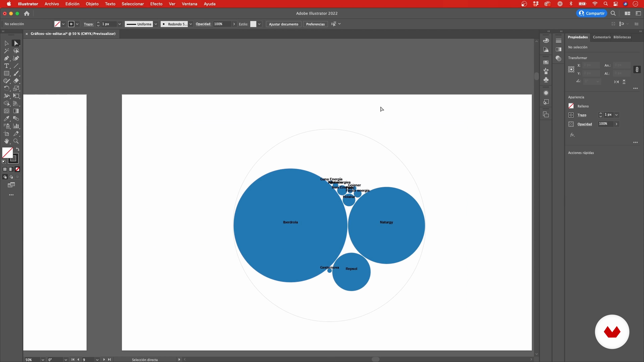Viewport: 644px width, 362px height.
Task: Open zoom level 50% dropdown
Action: (x=43, y=360)
